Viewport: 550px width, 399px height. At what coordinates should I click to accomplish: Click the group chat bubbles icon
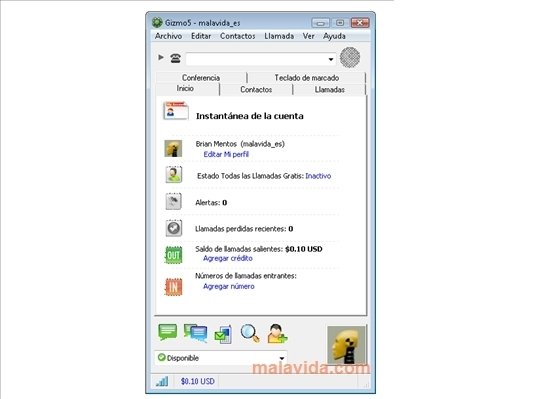coord(195,333)
